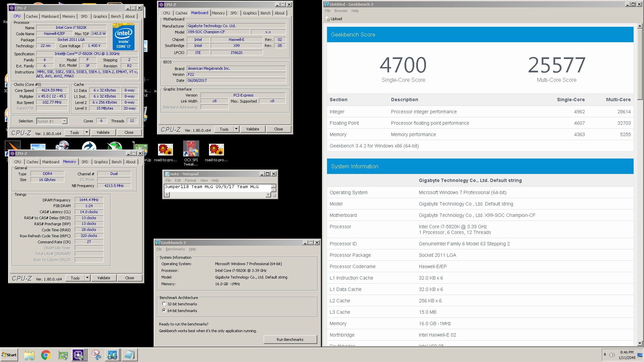The height and width of the screenshot is (362, 644).
Task: Open the Start menu
Action: [x=9, y=355]
